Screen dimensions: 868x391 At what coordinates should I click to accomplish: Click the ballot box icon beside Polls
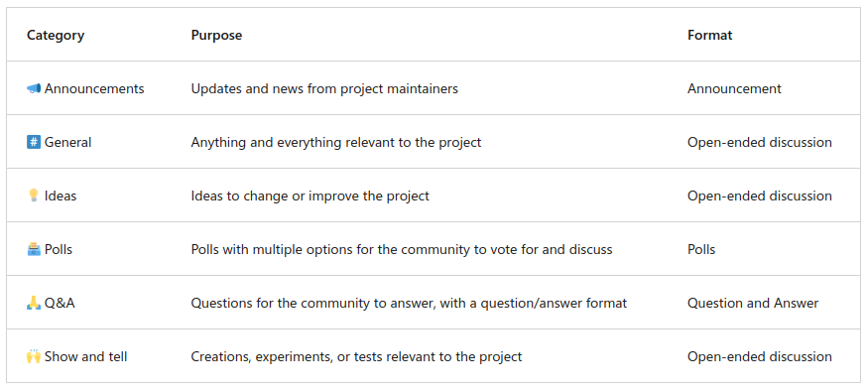(34, 249)
